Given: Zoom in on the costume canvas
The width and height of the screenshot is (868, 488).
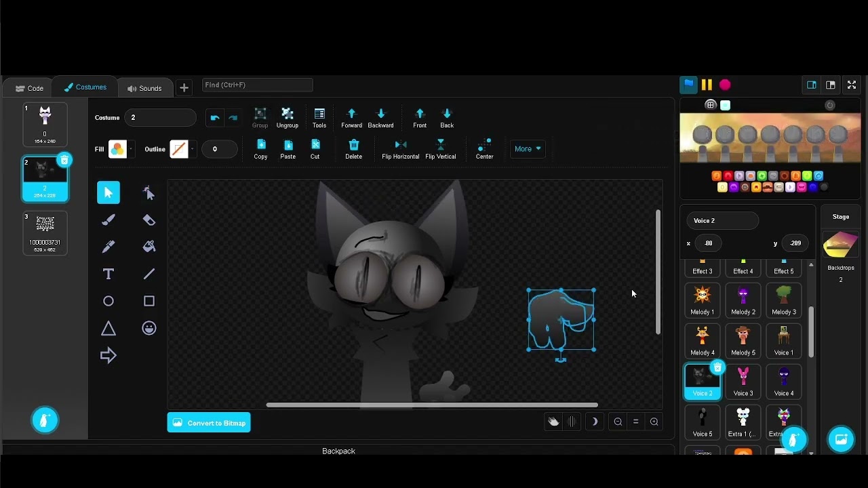Looking at the screenshot, I should (x=654, y=422).
